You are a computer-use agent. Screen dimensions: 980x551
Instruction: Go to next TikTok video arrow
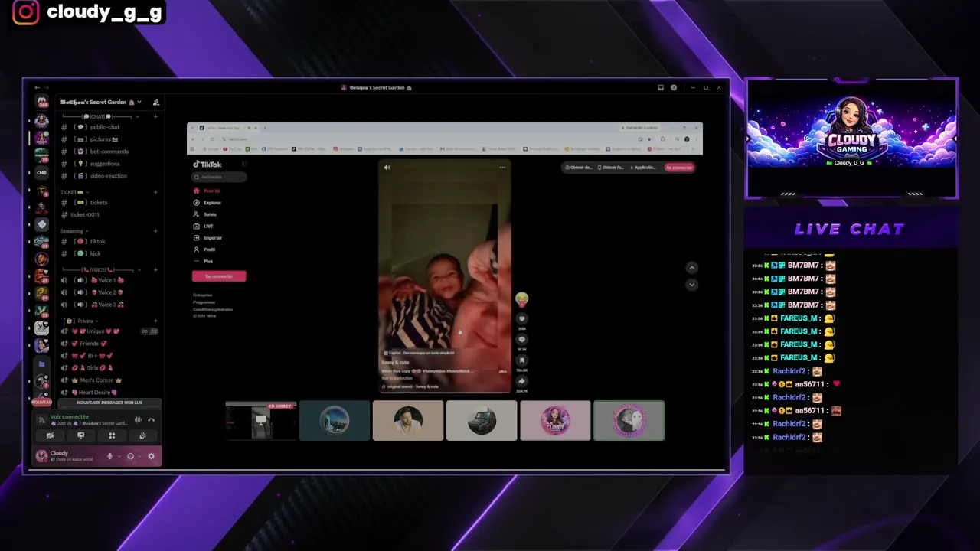tap(691, 285)
